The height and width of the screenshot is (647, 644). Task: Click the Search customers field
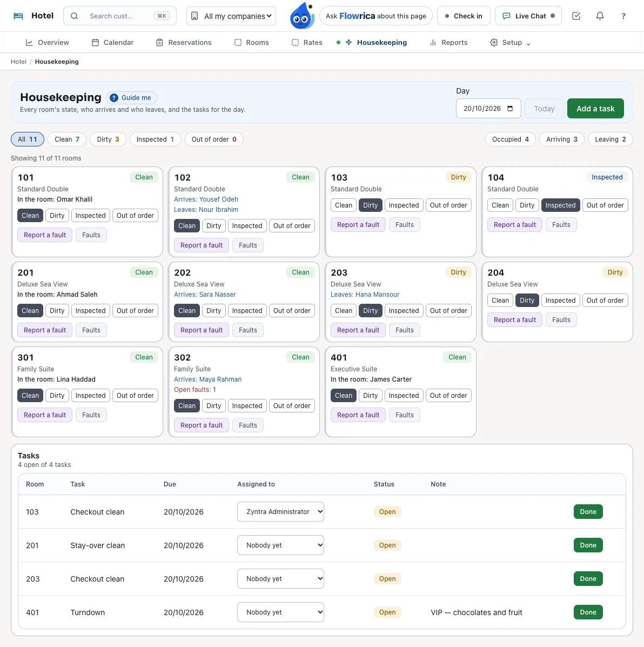(120, 16)
